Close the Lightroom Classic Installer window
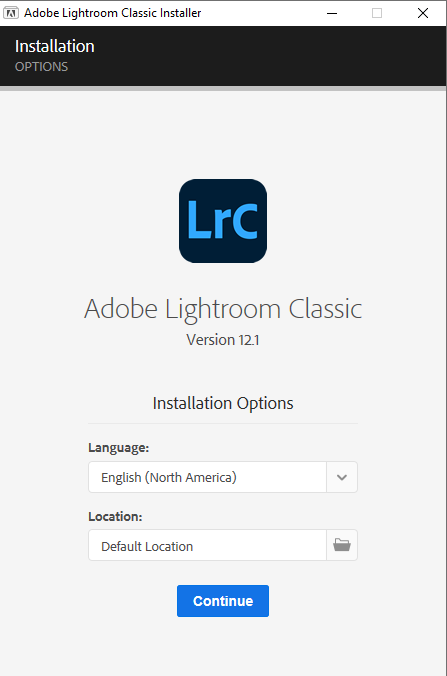The image size is (447, 676). (x=423, y=13)
